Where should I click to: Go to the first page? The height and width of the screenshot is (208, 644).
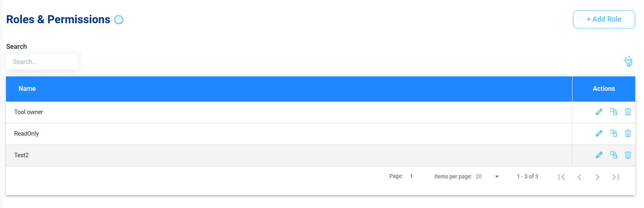[x=562, y=177]
